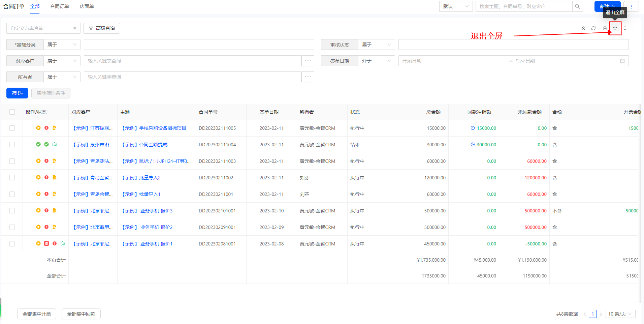Screen dimensions: 644x324
Task: Open the 审核状态 operator dropdown
Action: (377, 45)
